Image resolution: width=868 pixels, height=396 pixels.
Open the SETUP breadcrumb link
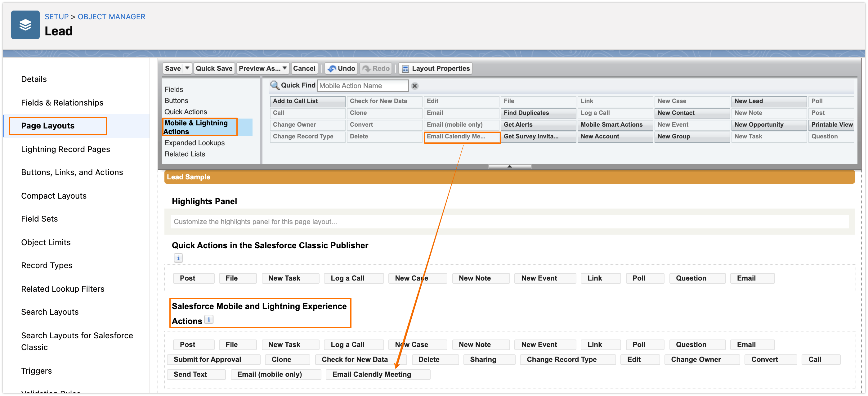(56, 16)
